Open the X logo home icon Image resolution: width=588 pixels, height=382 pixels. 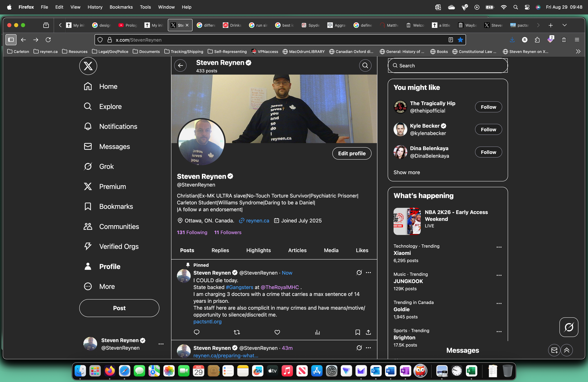(x=88, y=66)
